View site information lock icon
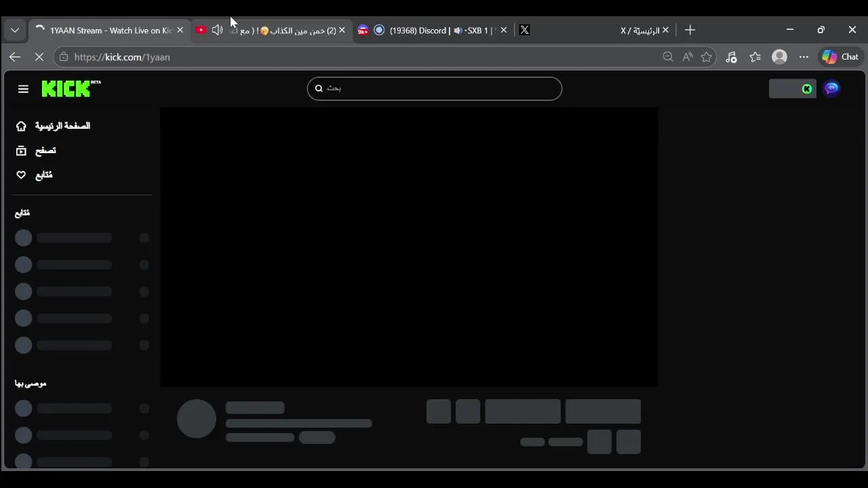Screen dimensions: 868x488 (x=64, y=57)
